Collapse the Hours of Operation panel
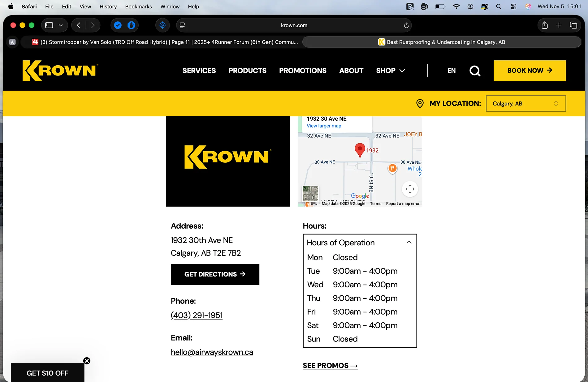This screenshot has height=382, width=588. coord(409,243)
